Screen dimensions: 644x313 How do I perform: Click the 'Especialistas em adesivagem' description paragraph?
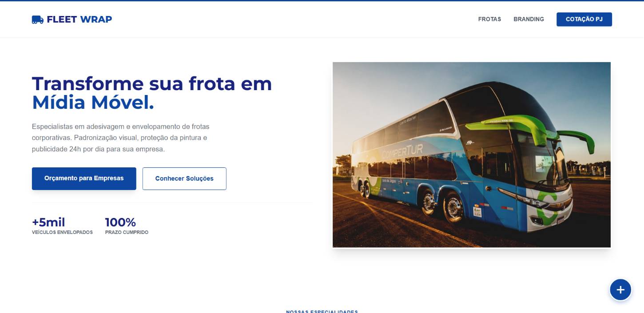[x=120, y=138]
